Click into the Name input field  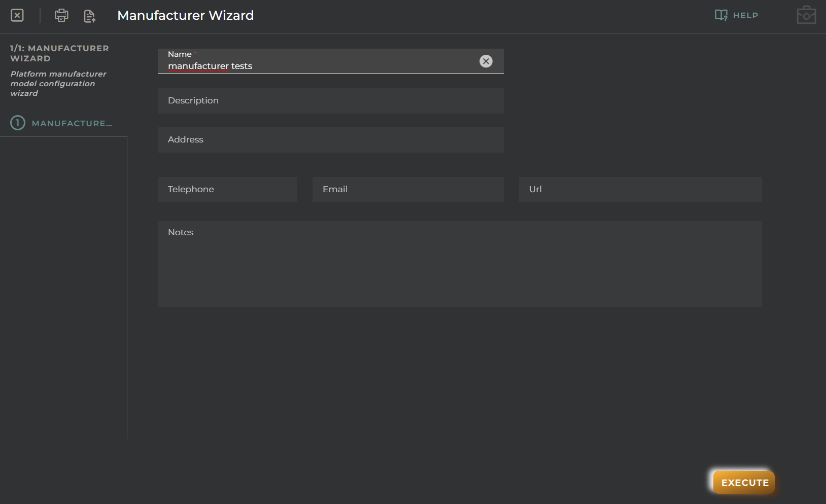pyautogui.click(x=331, y=61)
